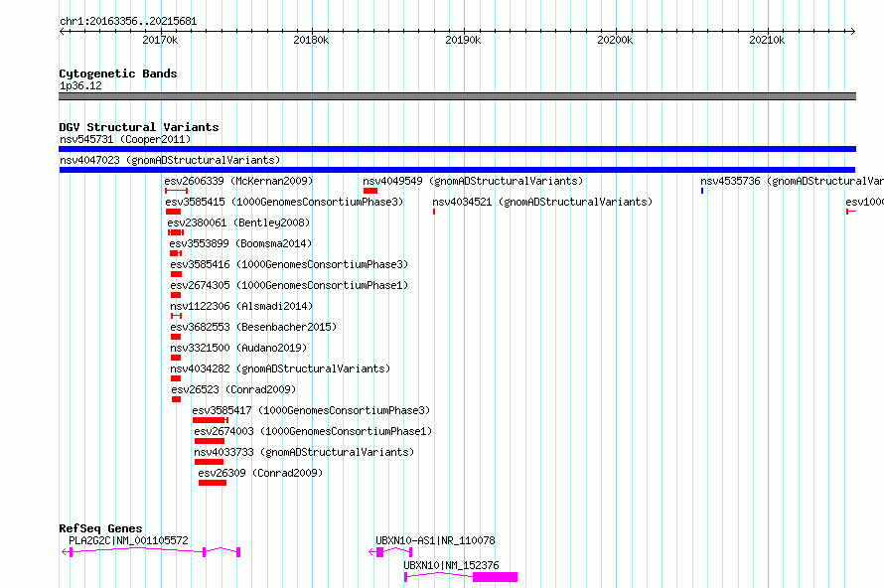Click the DGV Structural Variants track title

[139, 127]
